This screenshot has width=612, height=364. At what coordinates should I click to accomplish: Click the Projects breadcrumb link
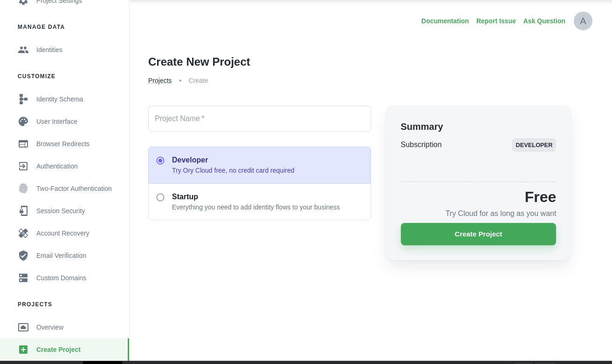160,81
